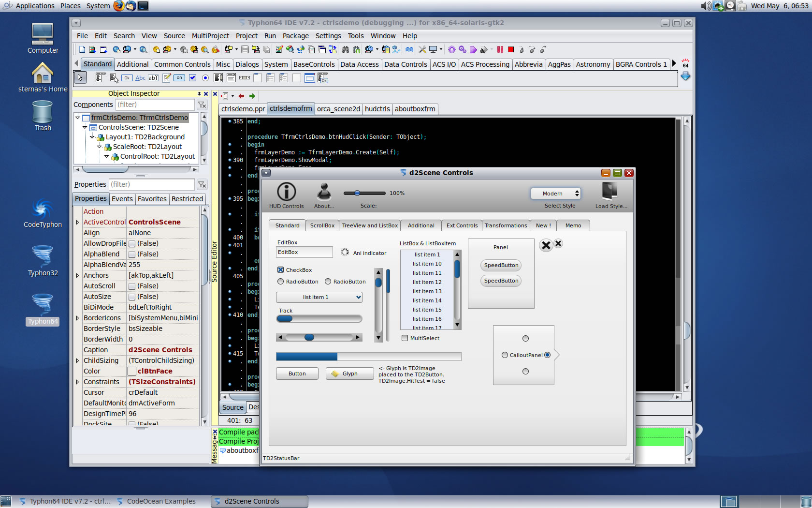Collapse the ControlsScene tree node
Viewport: 812px width, 508px height.
point(85,127)
